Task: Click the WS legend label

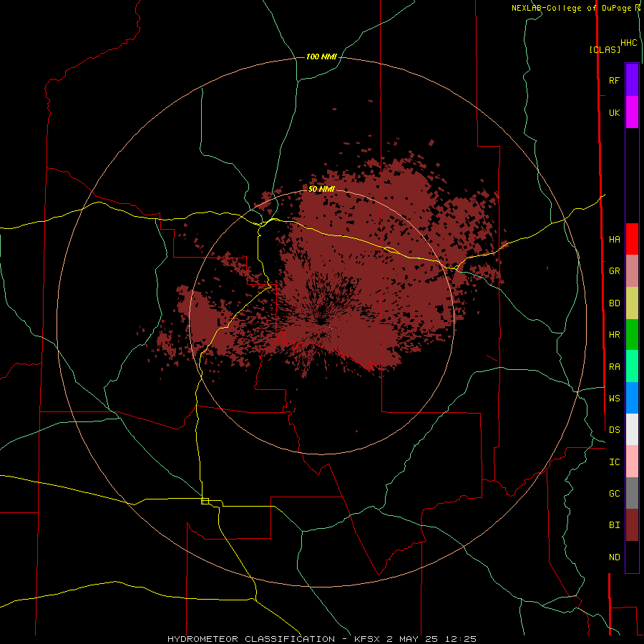Action: coord(614,399)
